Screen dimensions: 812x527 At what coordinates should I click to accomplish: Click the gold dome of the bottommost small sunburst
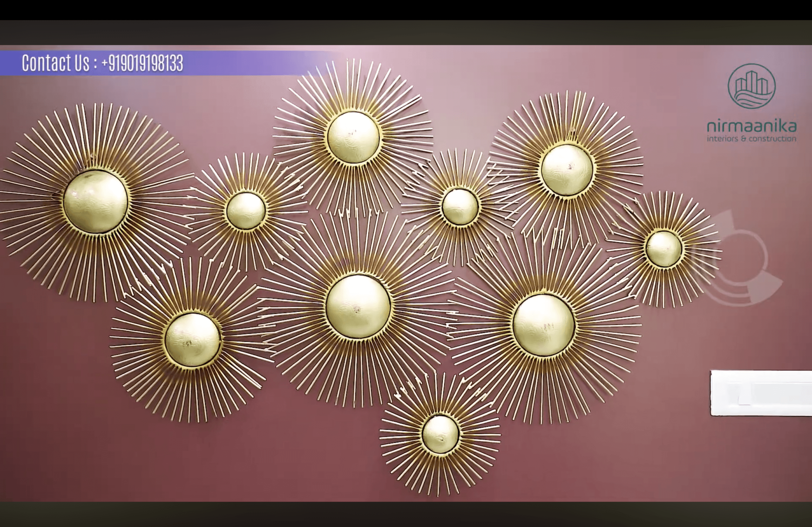click(441, 434)
